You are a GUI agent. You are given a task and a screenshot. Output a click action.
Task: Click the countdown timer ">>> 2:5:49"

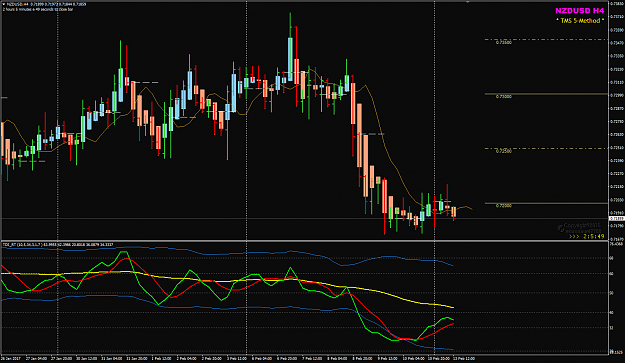(x=587, y=236)
